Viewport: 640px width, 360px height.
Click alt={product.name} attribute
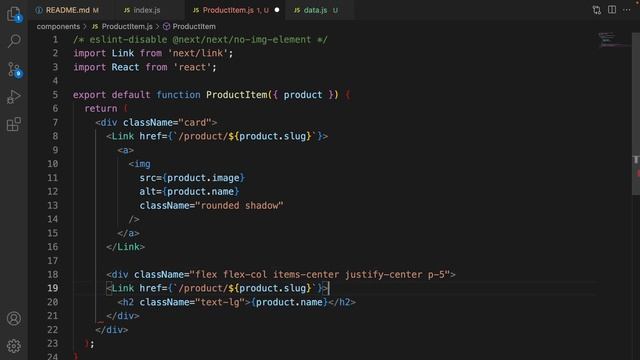(189, 192)
